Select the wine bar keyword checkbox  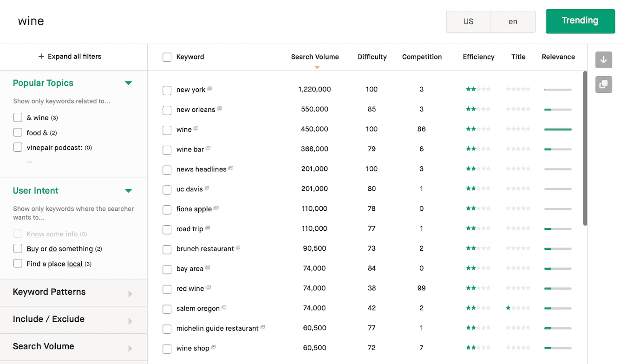pos(167,150)
